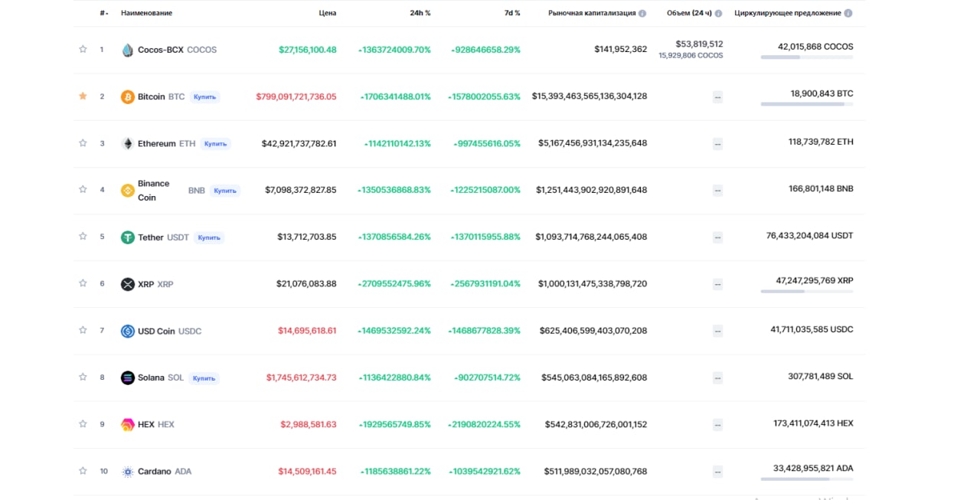Click Купить button next to Tether
The height and width of the screenshot is (500, 980).
pos(209,237)
